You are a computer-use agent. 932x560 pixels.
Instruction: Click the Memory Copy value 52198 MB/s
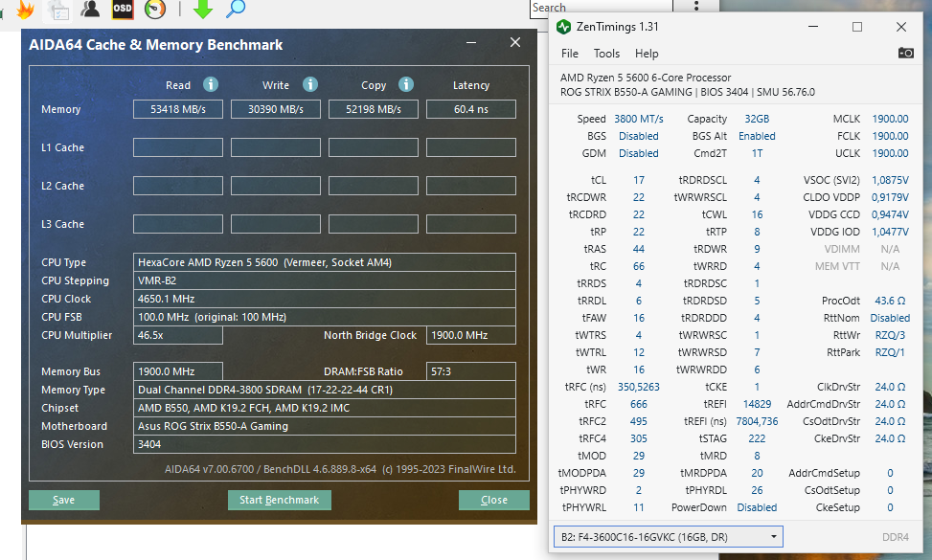(x=374, y=109)
